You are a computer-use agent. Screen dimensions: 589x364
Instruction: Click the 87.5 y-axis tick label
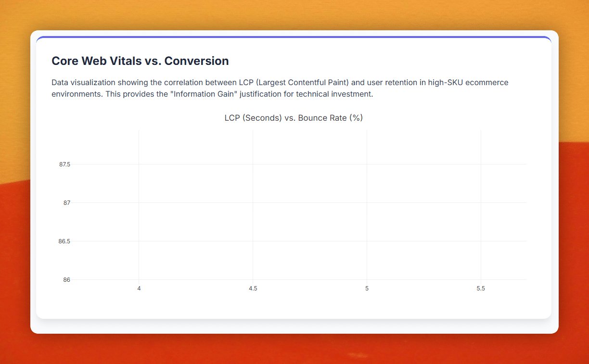(64, 164)
